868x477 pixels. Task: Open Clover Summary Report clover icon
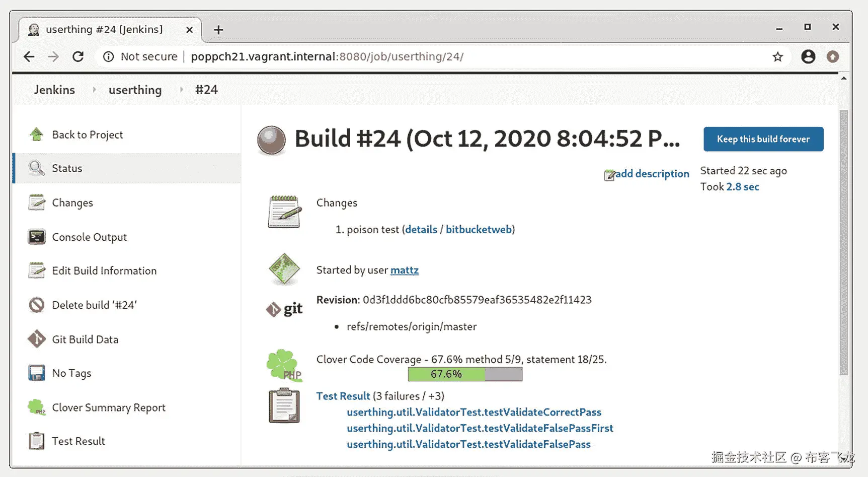(36, 407)
